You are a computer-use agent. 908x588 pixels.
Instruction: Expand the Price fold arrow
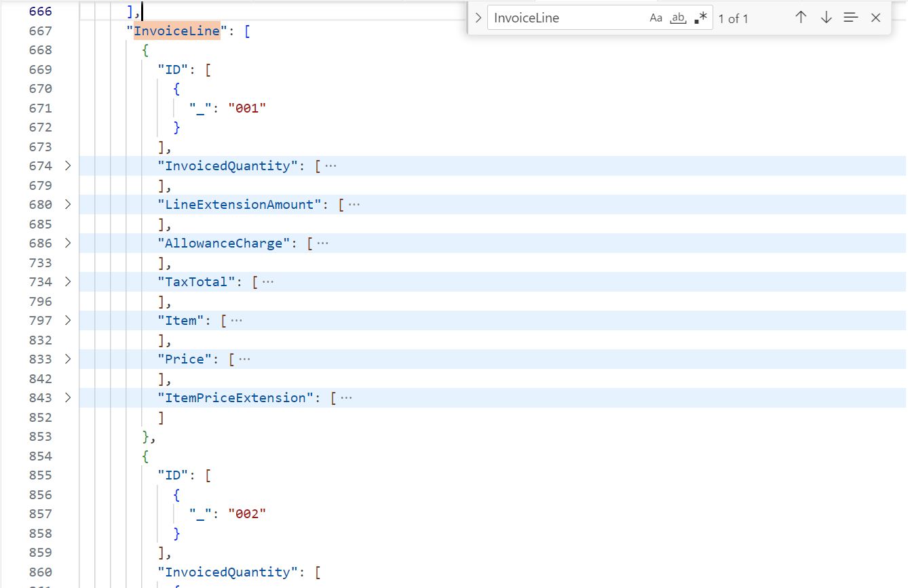pyautogui.click(x=67, y=359)
